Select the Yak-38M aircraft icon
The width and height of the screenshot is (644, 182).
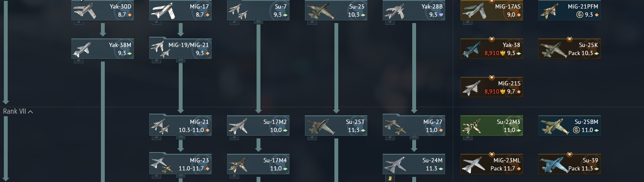coord(83,49)
